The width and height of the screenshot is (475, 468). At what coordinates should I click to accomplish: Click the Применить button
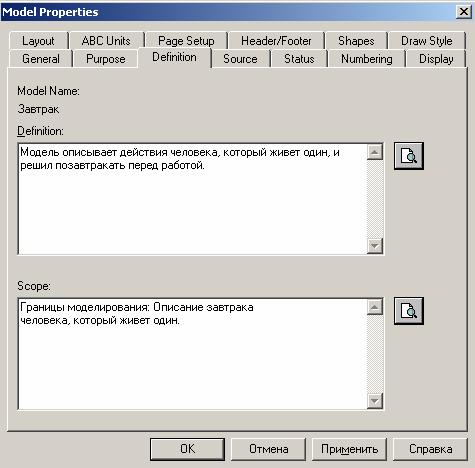click(349, 449)
